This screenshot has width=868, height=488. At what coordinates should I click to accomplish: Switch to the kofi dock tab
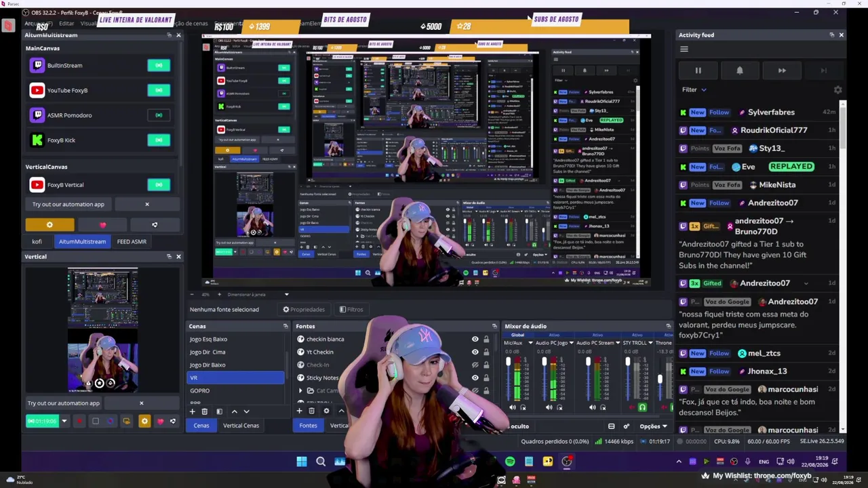[x=37, y=242]
